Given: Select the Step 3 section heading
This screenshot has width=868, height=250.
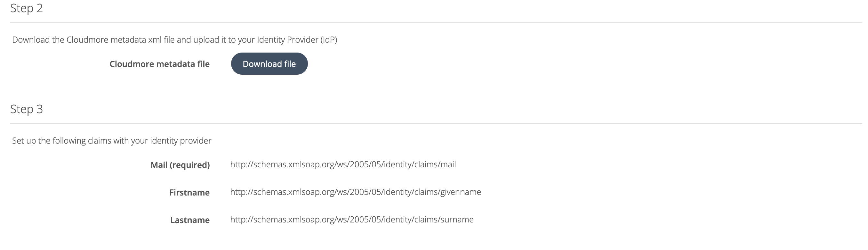Looking at the screenshot, I should [27, 109].
